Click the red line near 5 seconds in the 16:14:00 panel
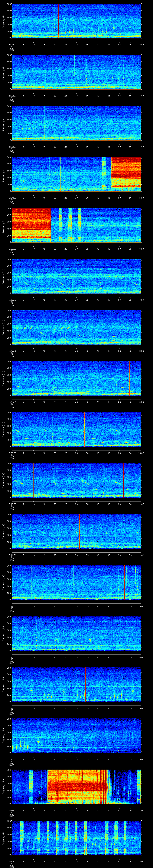153x868 pixels. [x=23, y=684]
